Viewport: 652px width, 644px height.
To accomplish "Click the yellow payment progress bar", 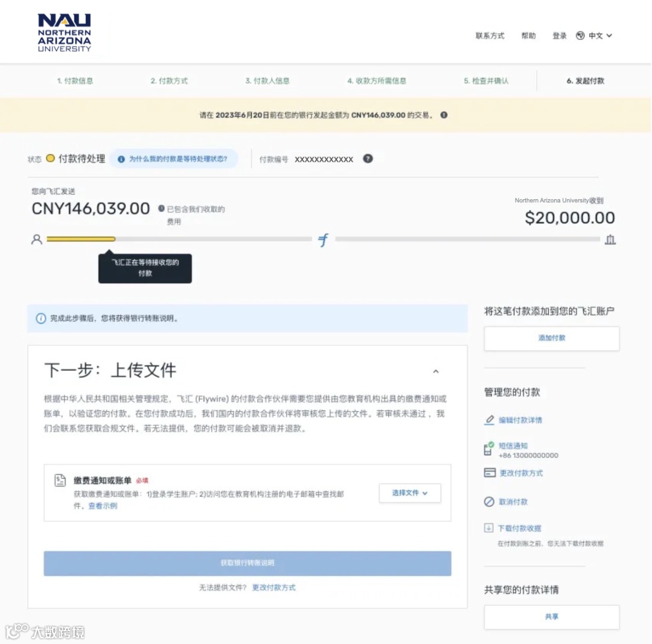I will pos(81,239).
